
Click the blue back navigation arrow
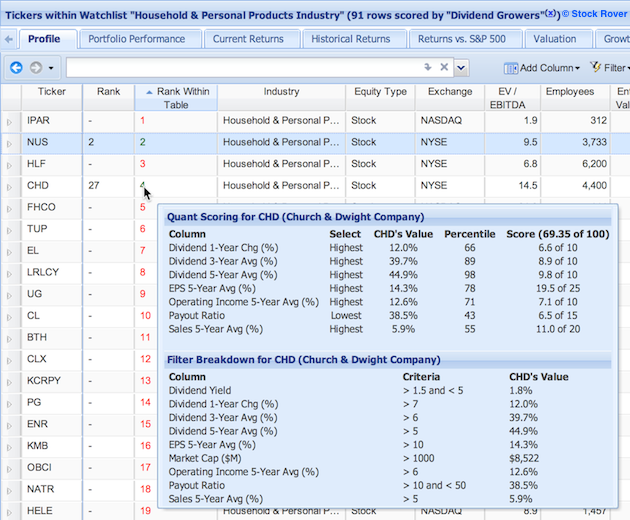click(x=16, y=68)
